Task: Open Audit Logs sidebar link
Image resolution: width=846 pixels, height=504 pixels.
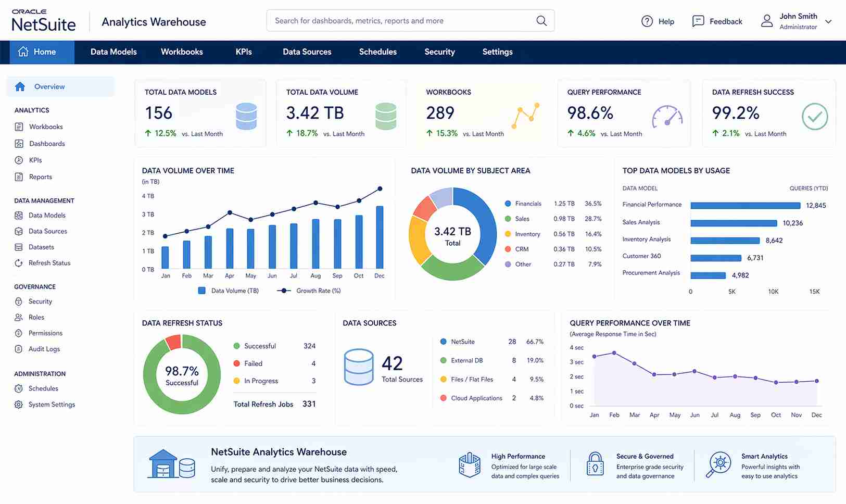Action: (x=44, y=349)
